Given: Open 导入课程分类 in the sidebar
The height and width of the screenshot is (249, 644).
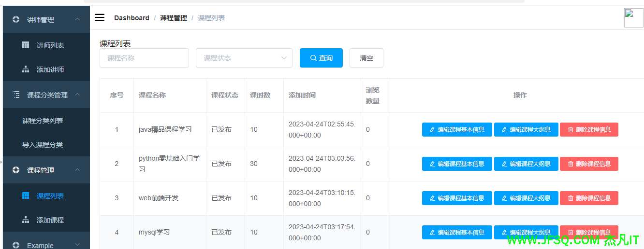Looking at the screenshot, I should tap(43, 145).
